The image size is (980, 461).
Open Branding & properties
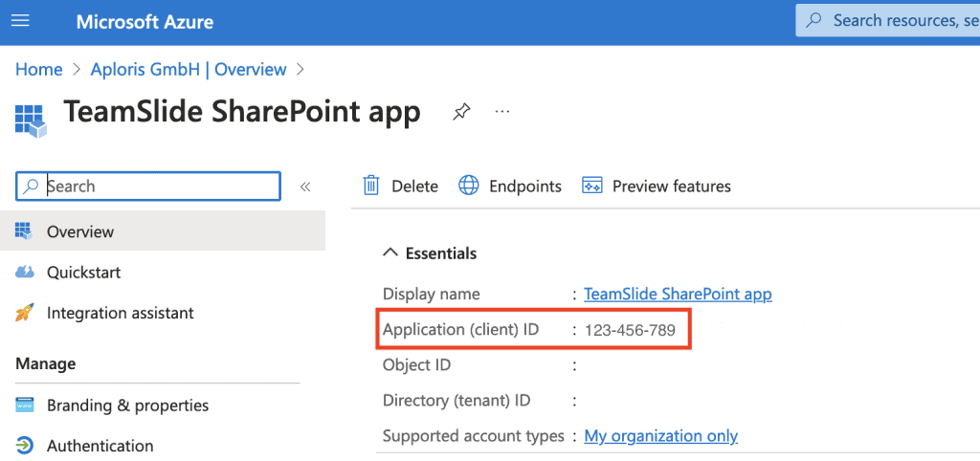pyautogui.click(x=127, y=406)
